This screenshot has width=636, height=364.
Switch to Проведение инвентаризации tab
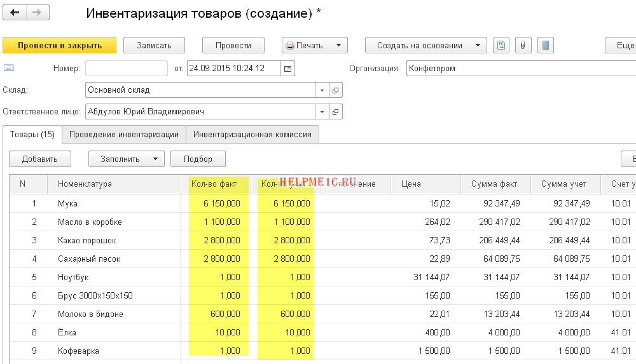pos(123,134)
